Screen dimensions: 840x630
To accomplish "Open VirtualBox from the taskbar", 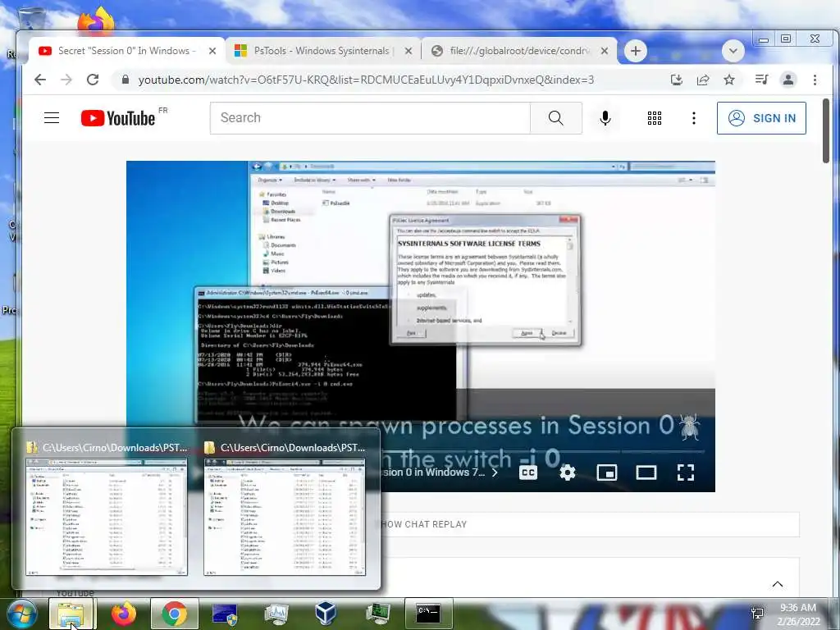I will pos(326,614).
